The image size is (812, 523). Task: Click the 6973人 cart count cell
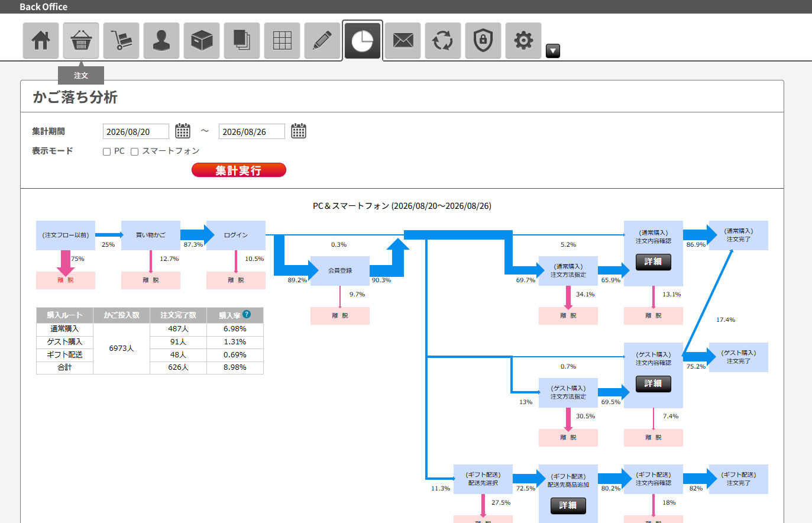pyautogui.click(x=121, y=348)
